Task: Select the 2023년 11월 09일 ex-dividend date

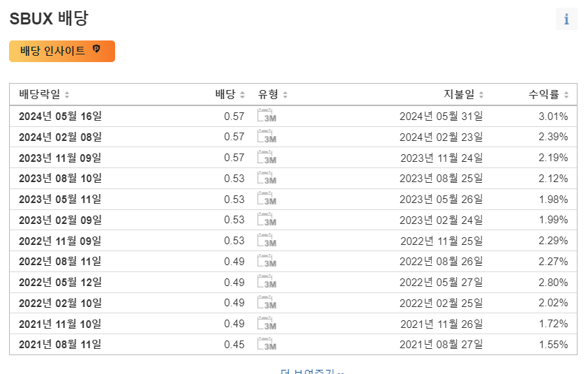Action: tap(61, 158)
